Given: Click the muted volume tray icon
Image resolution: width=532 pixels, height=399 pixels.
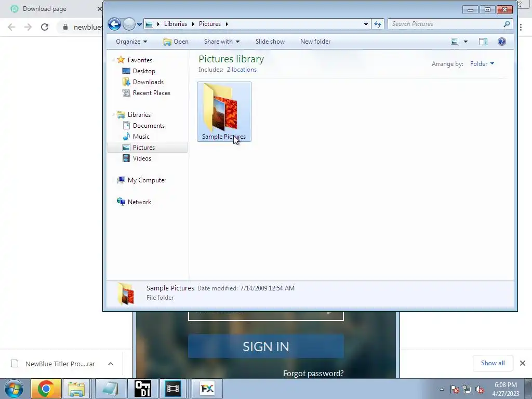Looking at the screenshot, I should point(480,390).
